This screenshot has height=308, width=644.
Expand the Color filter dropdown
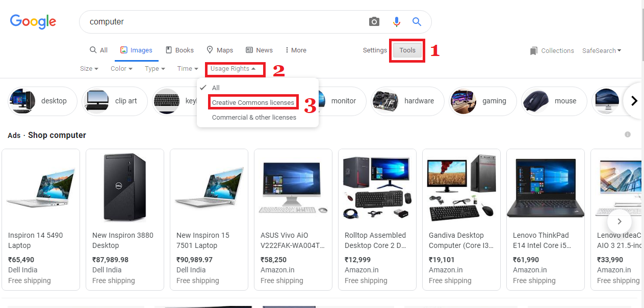point(121,69)
